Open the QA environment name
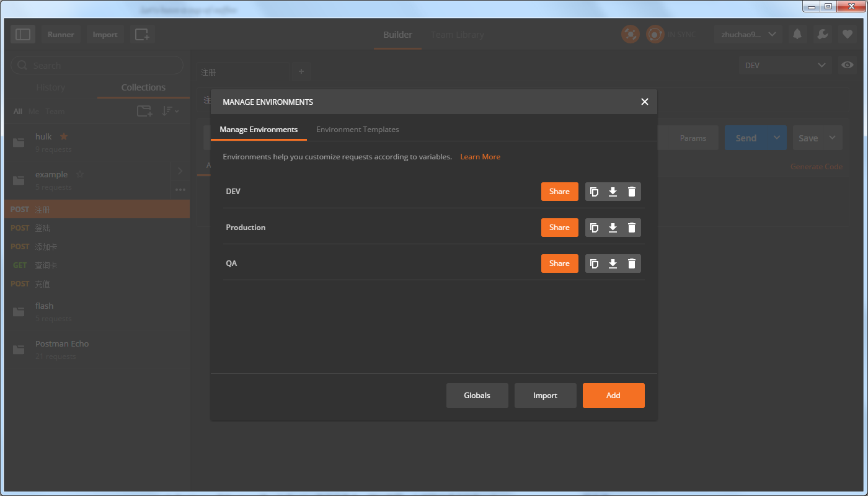Image resolution: width=868 pixels, height=496 pixels. click(x=231, y=263)
